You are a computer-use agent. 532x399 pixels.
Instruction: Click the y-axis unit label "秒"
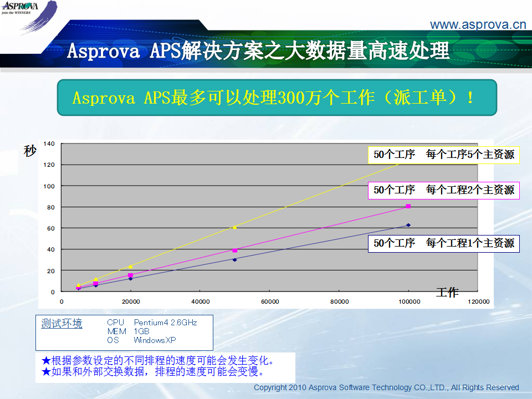point(30,151)
